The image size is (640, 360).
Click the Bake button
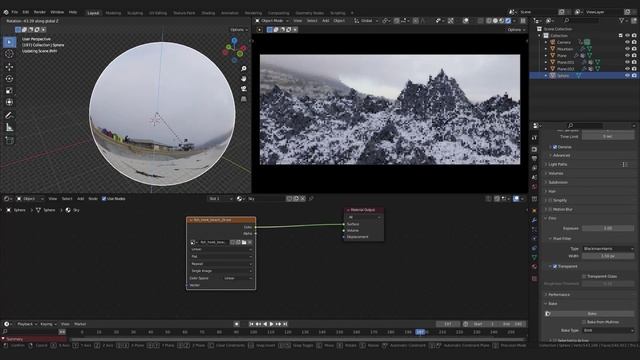(592, 313)
